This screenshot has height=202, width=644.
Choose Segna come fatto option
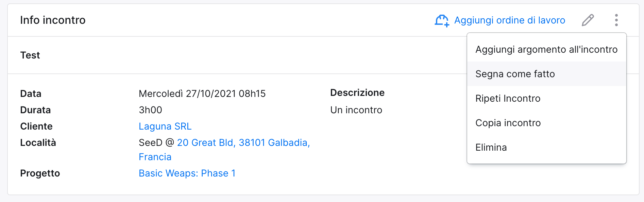tap(547, 74)
